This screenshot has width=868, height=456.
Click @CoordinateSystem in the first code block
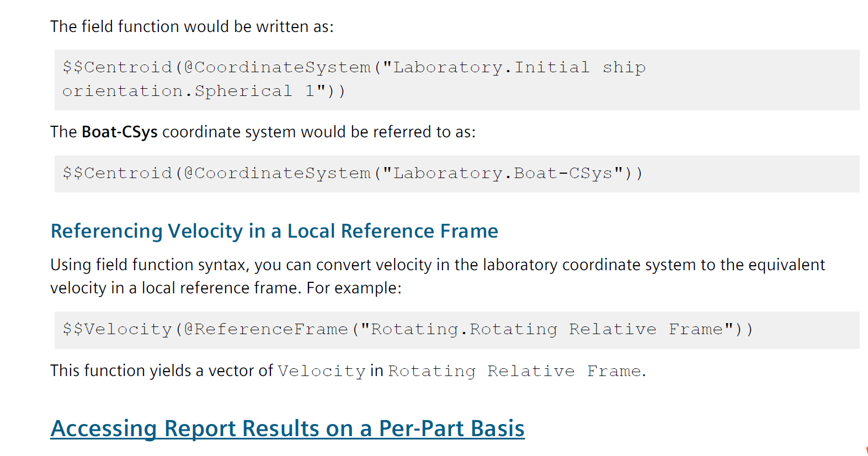(277, 67)
